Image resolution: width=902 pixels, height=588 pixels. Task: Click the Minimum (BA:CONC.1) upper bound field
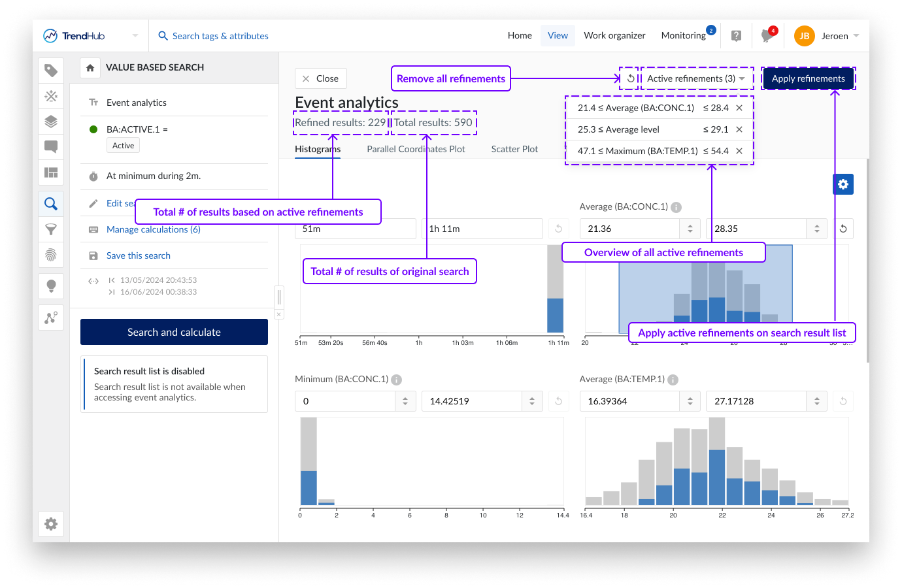coord(472,401)
